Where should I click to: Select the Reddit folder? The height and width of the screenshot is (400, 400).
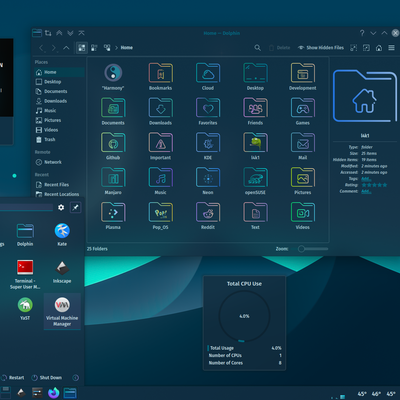pyautogui.click(x=208, y=216)
